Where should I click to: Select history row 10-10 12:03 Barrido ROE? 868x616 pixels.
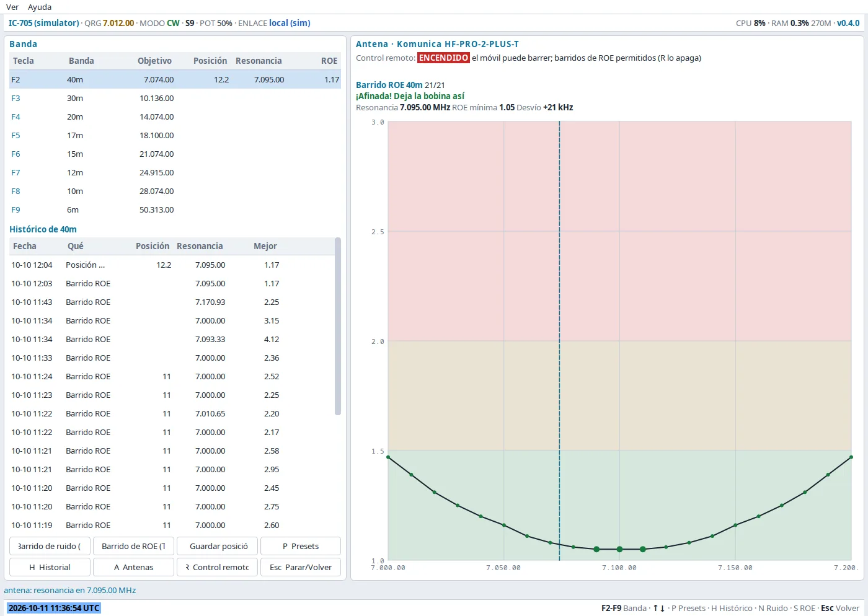(x=172, y=283)
